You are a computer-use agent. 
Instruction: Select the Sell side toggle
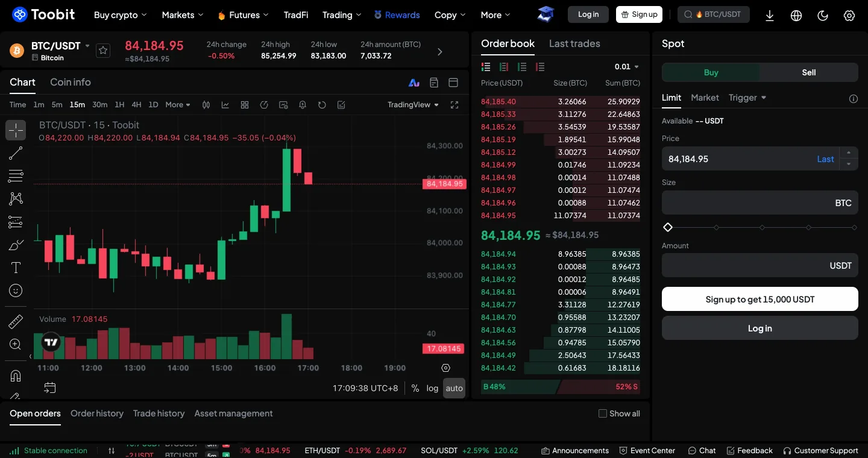tap(809, 72)
